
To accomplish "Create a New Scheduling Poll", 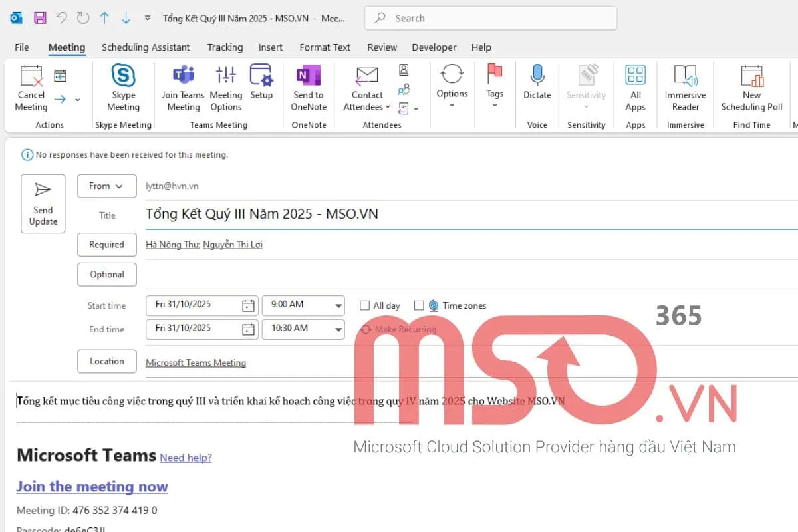I will tap(751, 87).
